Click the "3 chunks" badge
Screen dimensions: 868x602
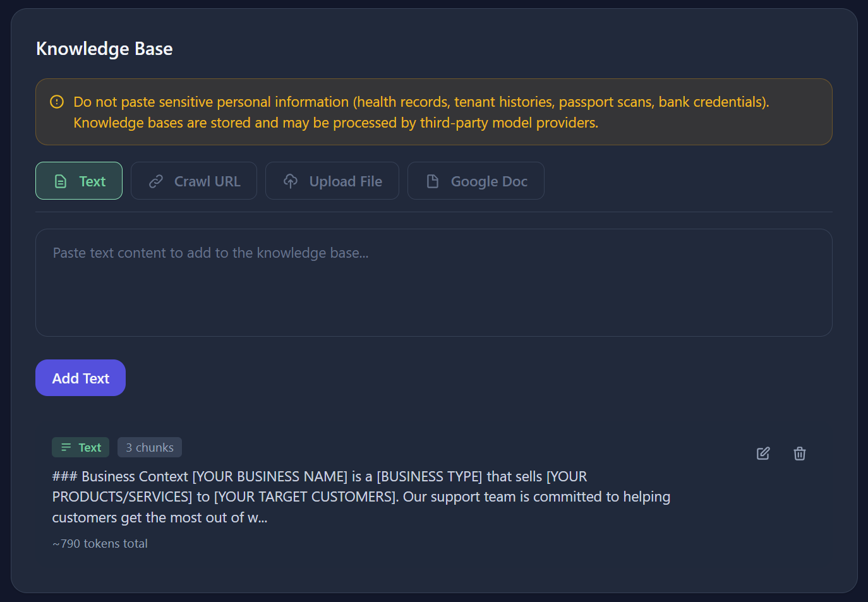[149, 447]
